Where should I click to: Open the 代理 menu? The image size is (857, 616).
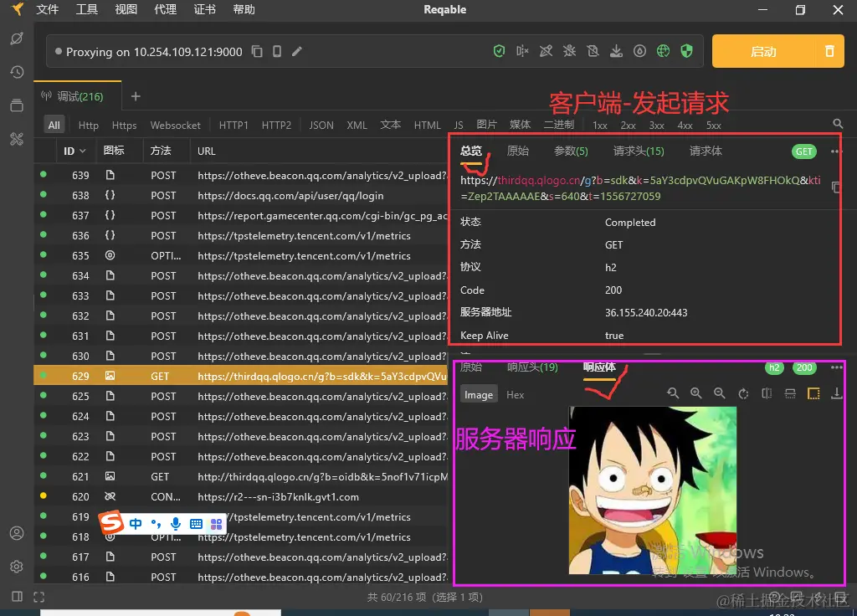click(x=166, y=9)
